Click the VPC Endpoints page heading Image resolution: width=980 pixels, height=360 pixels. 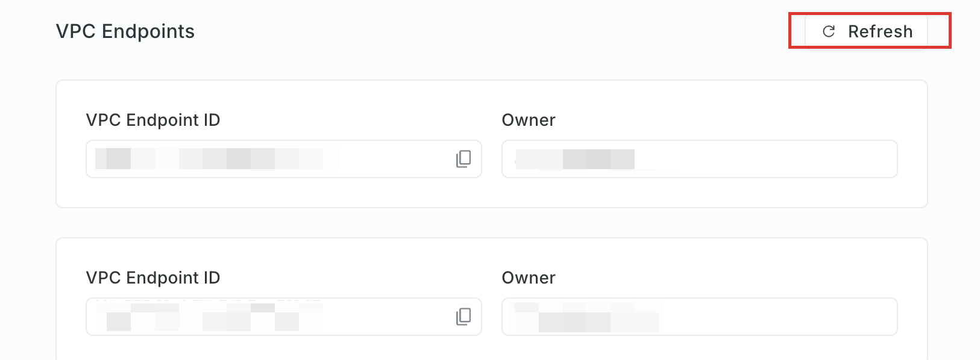125,31
